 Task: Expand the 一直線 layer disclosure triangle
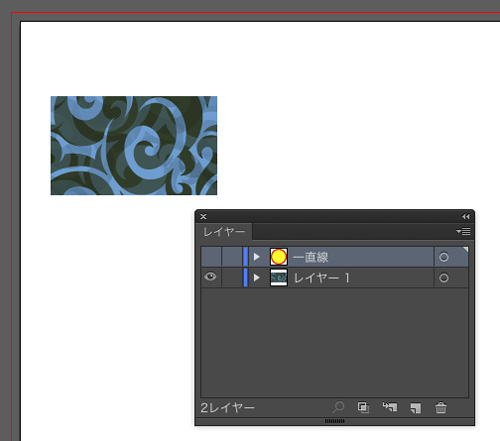point(256,257)
